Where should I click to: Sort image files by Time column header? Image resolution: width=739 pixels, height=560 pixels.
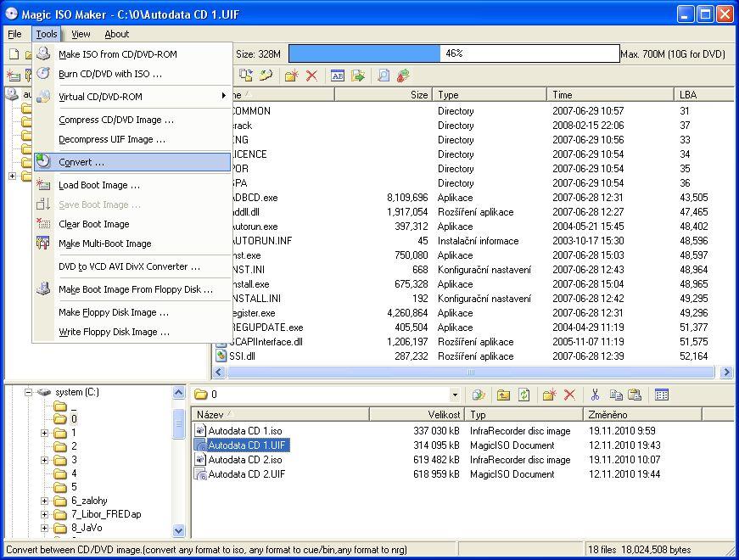(x=611, y=95)
